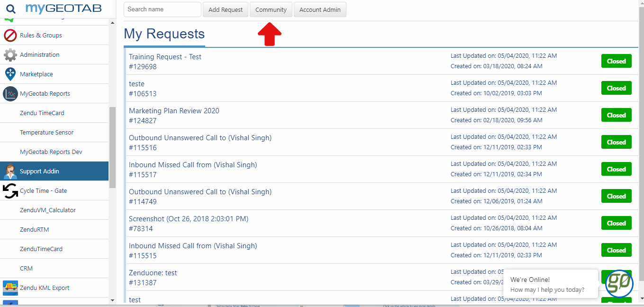Click the Add Request button

(226, 9)
